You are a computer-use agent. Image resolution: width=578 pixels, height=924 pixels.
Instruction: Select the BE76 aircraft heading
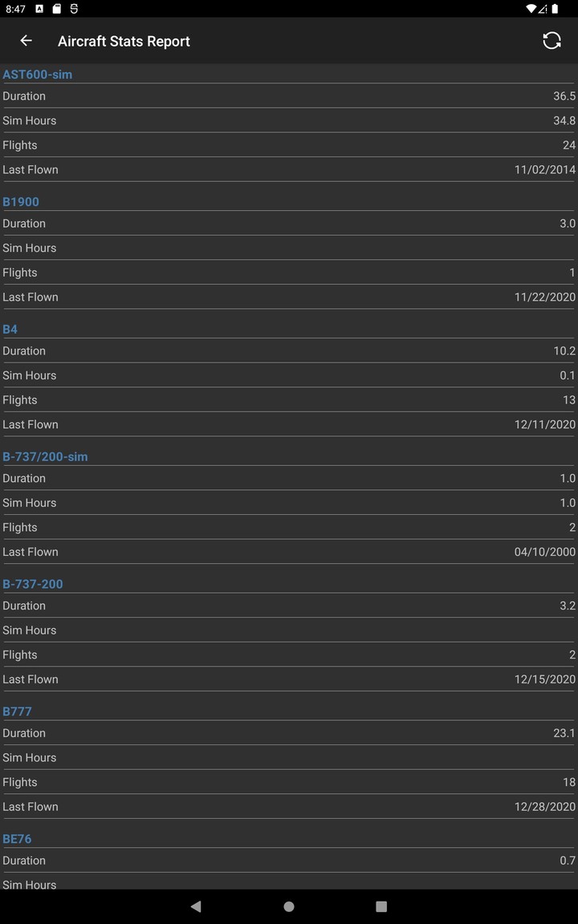coord(15,838)
